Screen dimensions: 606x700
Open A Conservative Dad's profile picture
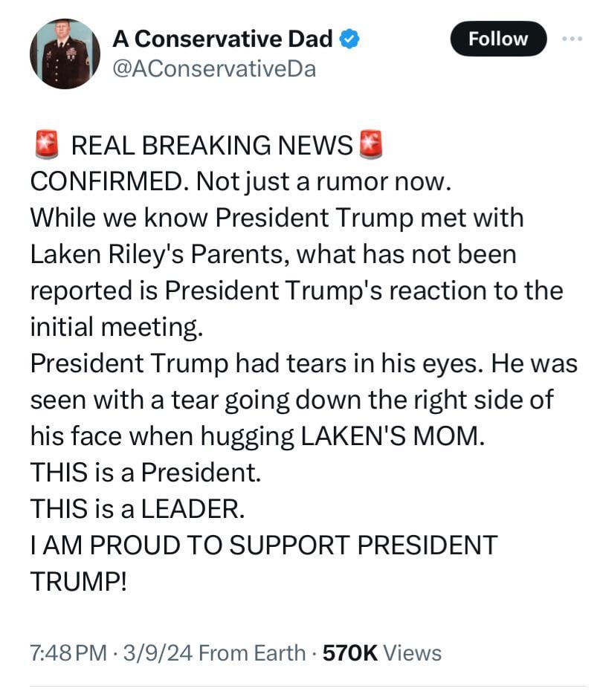(x=65, y=54)
